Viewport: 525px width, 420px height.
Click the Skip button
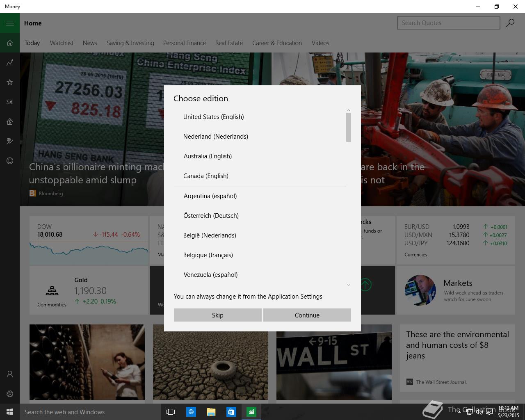[218, 315]
